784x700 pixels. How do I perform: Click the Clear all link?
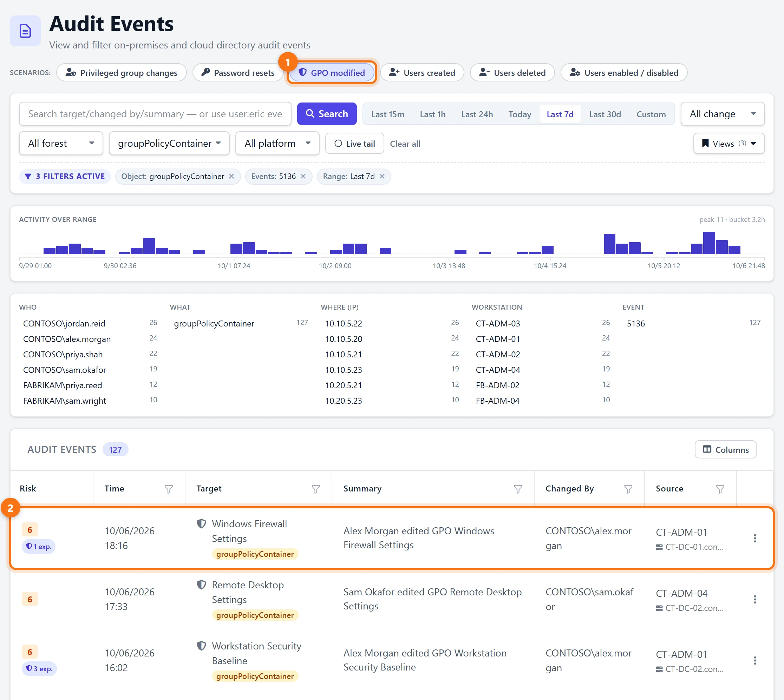pyautogui.click(x=405, y=144)
